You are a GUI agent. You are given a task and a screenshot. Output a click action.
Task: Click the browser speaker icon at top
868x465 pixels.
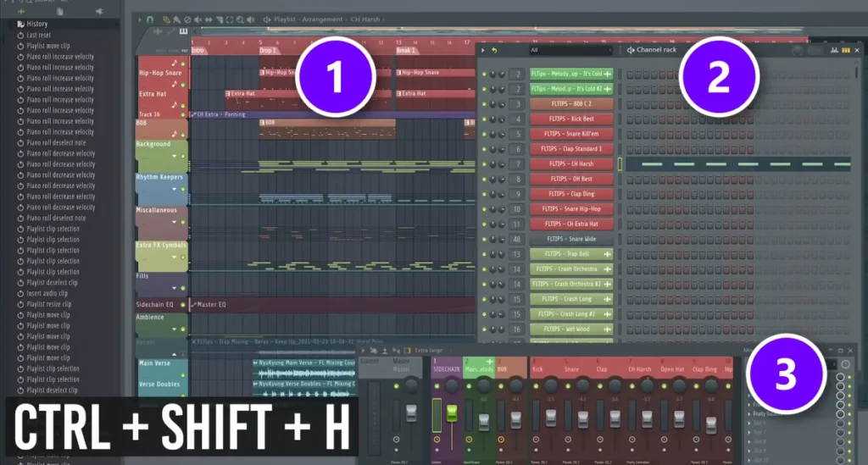pos(99,11)
